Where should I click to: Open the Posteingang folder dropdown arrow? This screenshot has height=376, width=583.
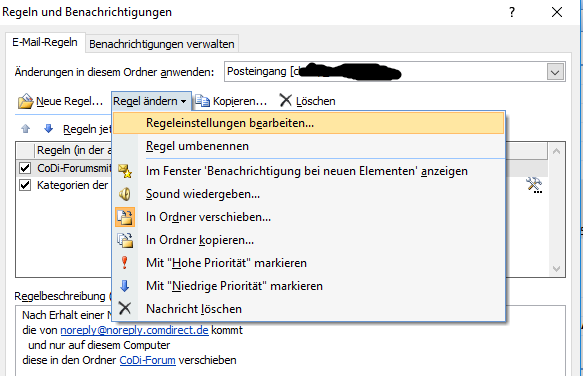point(555,72)
